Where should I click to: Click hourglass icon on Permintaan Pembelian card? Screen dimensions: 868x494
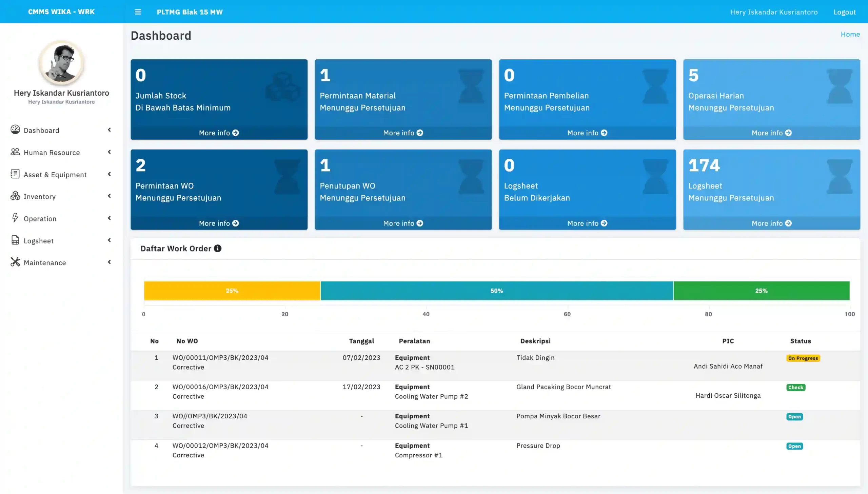(655, 86)
